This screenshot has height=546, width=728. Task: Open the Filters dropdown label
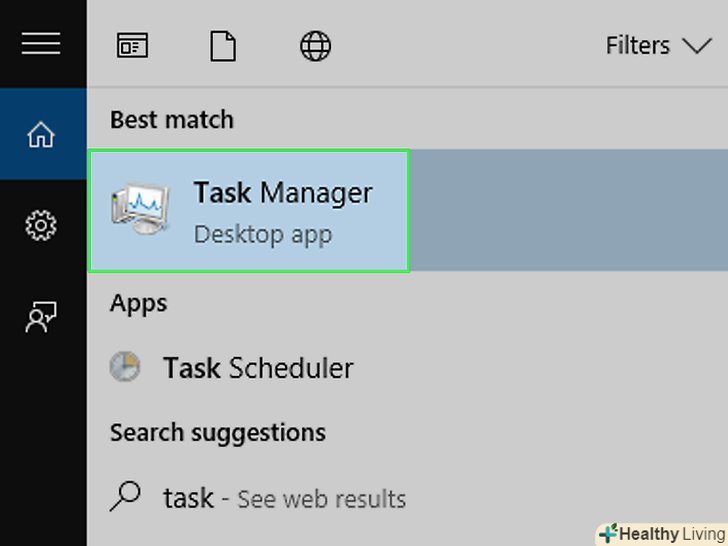tap(638, 46)
